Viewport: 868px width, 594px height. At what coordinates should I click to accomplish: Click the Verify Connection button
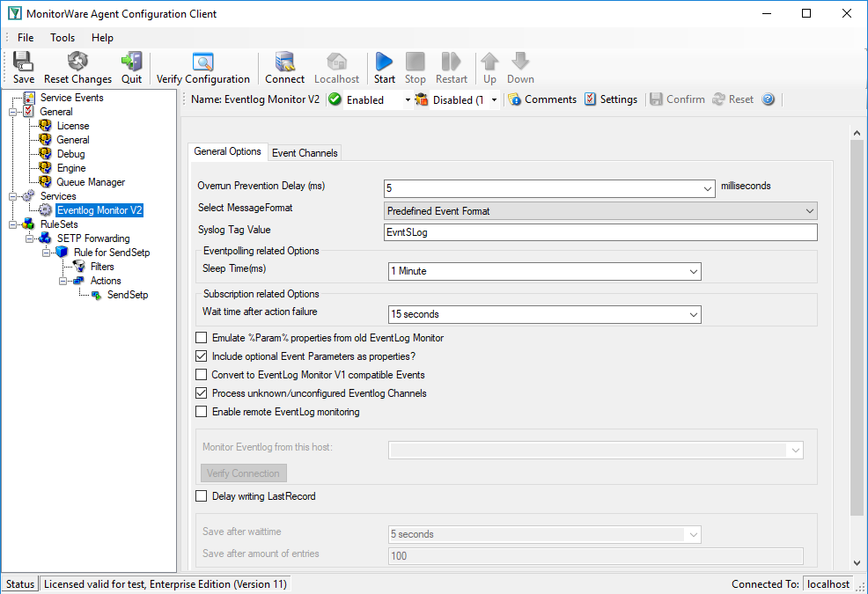[243, 473]
